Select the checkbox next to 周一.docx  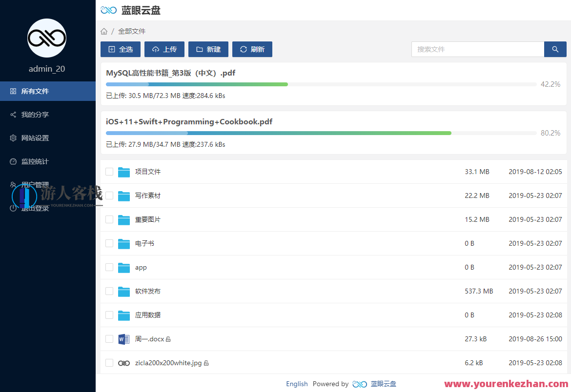point(109,339)
